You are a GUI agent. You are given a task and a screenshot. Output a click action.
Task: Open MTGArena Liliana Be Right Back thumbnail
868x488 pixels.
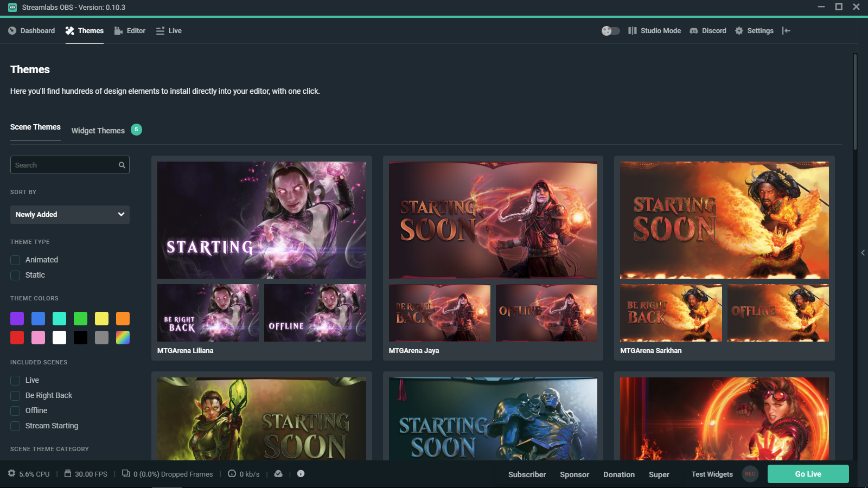coord(208,313)
